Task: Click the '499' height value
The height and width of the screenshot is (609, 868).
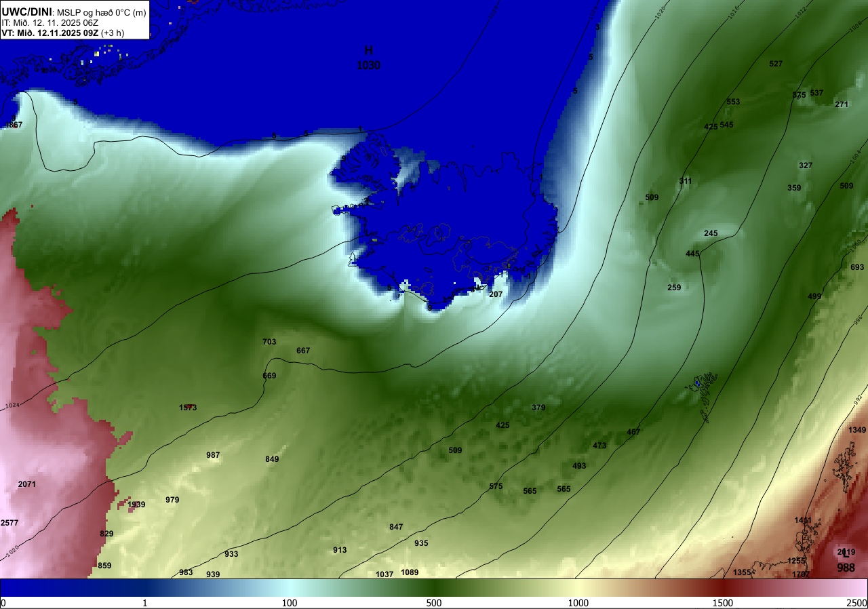Action: click(x=814, y=296)
